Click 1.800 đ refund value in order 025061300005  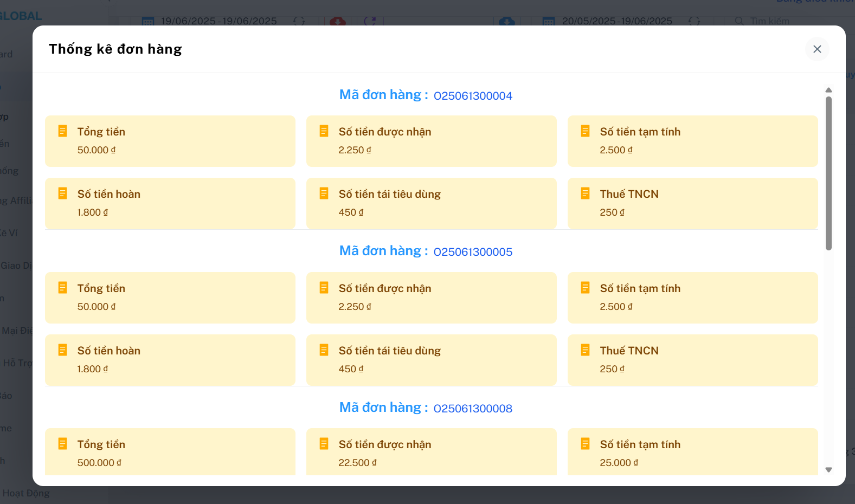[92, 369]
